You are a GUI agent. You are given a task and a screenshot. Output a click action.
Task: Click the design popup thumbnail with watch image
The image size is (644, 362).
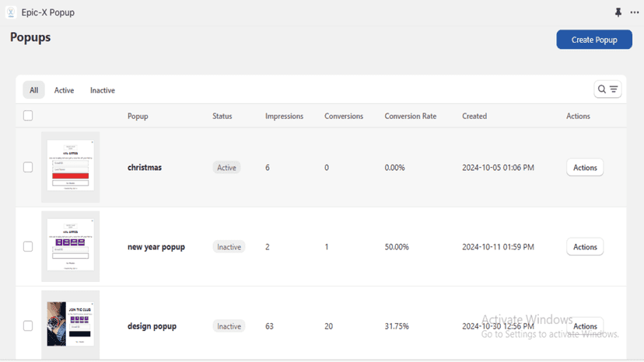(70, 325)
